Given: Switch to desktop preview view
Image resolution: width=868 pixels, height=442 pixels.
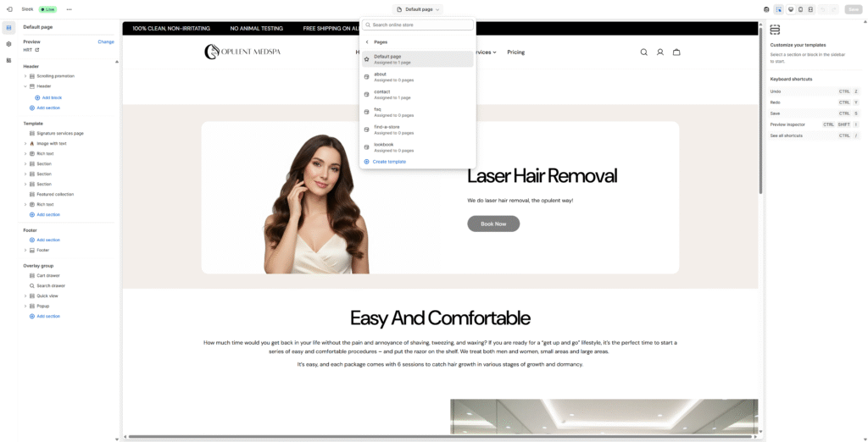Looking at the screenshot, I should pyautogui.click(x=790, y=9).
